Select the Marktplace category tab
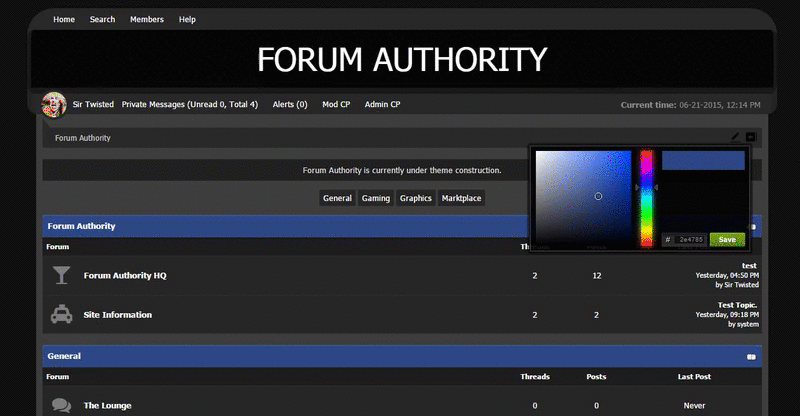The height and width of the screenshot is (416, 800). point(461,198)
